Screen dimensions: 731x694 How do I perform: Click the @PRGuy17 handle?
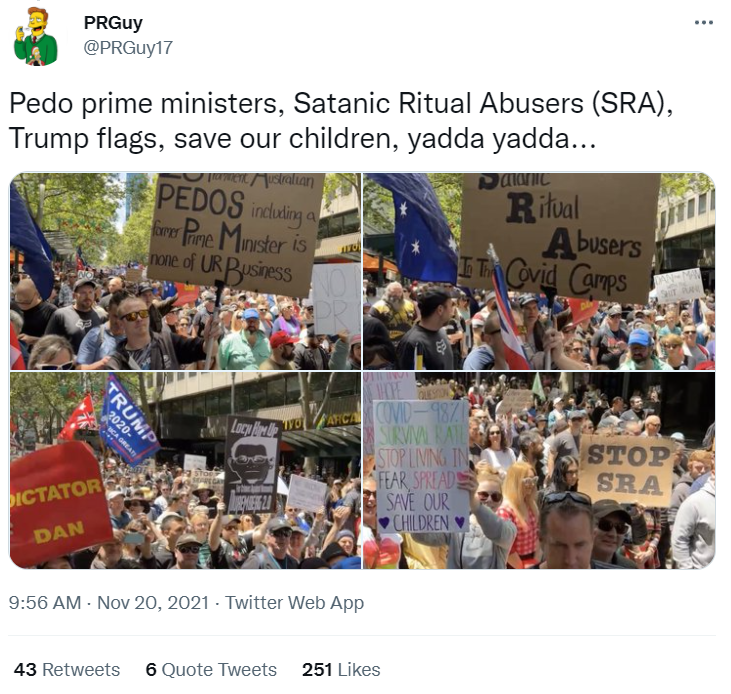tap(128, 48)
